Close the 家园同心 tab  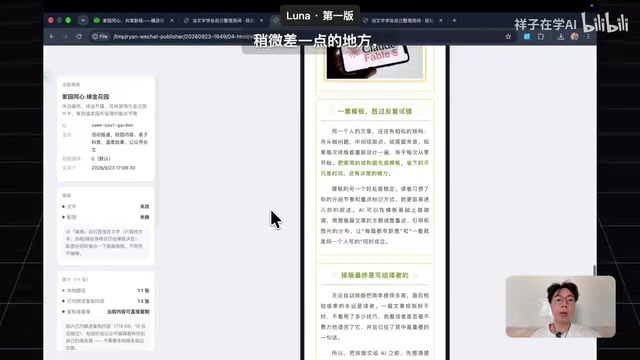pos(172,20)
